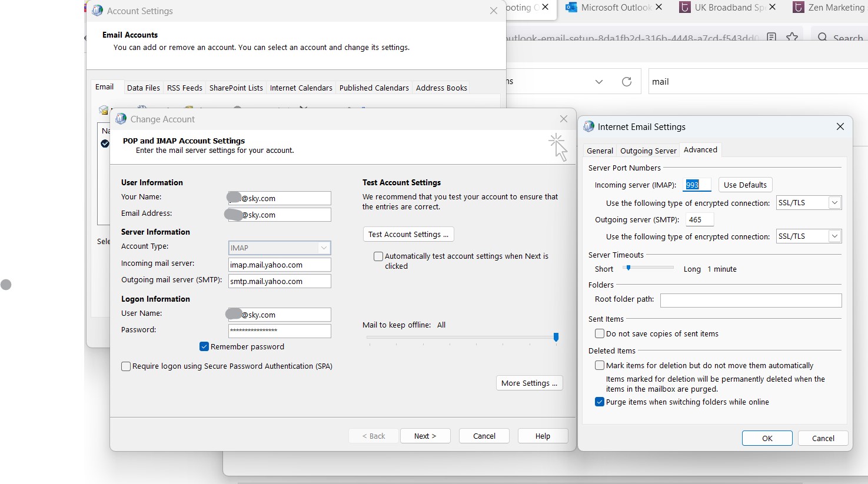Click the User Name field
This screenshot has height=484, width=868.
point(280,315)
